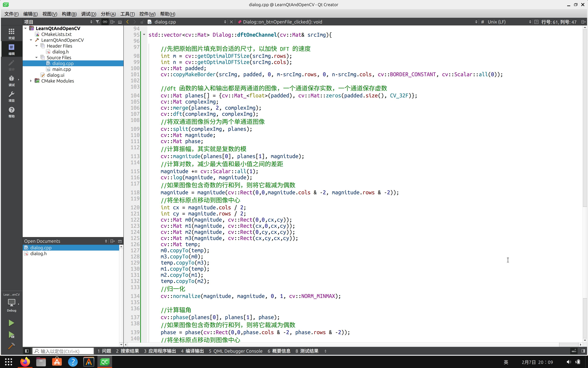The image size is (588, 368).
Task: Click the volume icon in system tray
Action: (x=569, y=362)
